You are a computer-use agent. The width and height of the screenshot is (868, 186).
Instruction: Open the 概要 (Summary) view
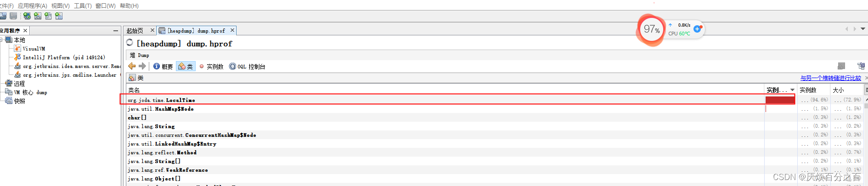click(x=163, y=67)
